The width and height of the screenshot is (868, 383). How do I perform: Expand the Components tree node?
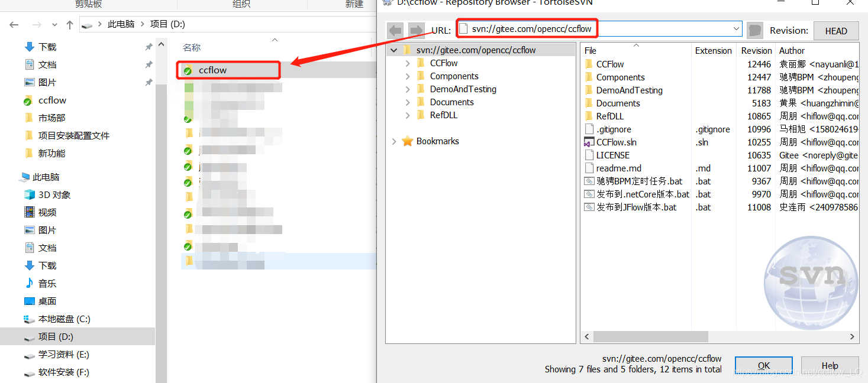point(408,76)
